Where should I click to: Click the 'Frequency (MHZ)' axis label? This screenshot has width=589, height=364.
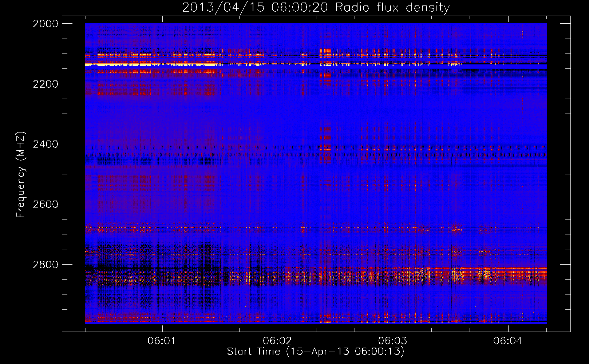pyautogui.click(x=21, y=175)
